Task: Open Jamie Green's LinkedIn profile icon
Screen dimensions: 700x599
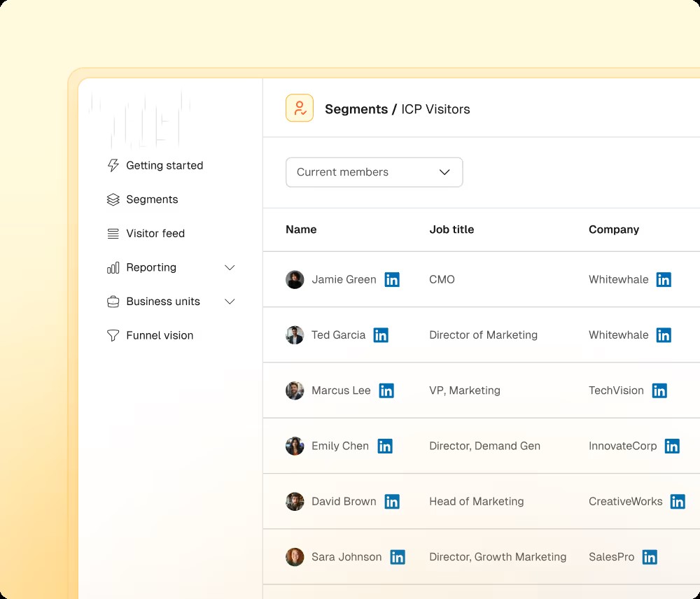Action: [x=392, y=280]
